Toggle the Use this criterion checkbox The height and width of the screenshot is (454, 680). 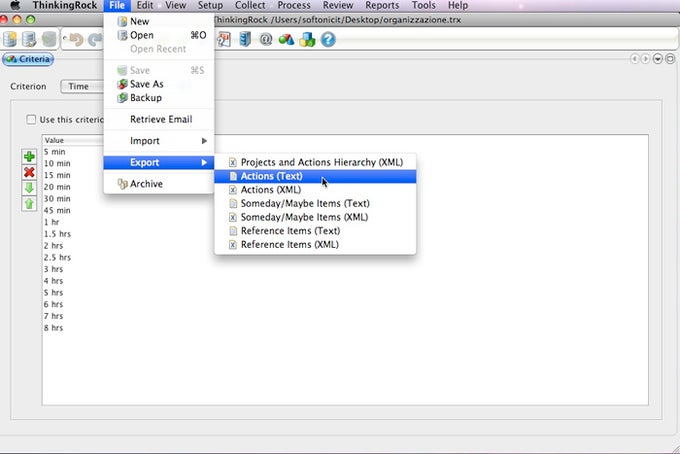pyautogui.click(x=31, y=119)
